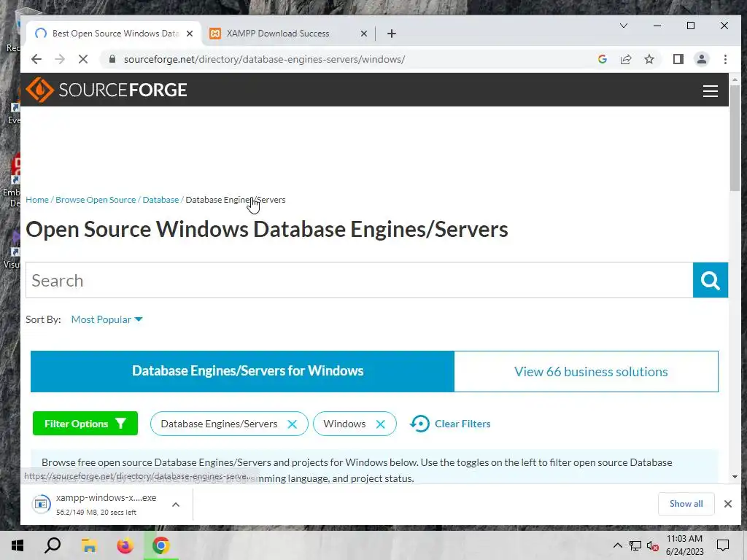Close the downloads bar

[728, 504]
